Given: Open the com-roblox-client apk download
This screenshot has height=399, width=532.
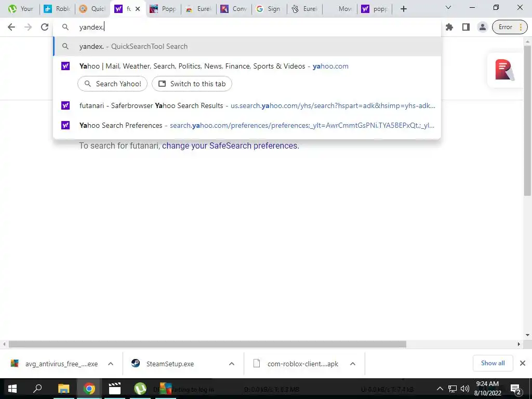Looking at the screenshot, I should pyautogui.click(x=296, y=364).
